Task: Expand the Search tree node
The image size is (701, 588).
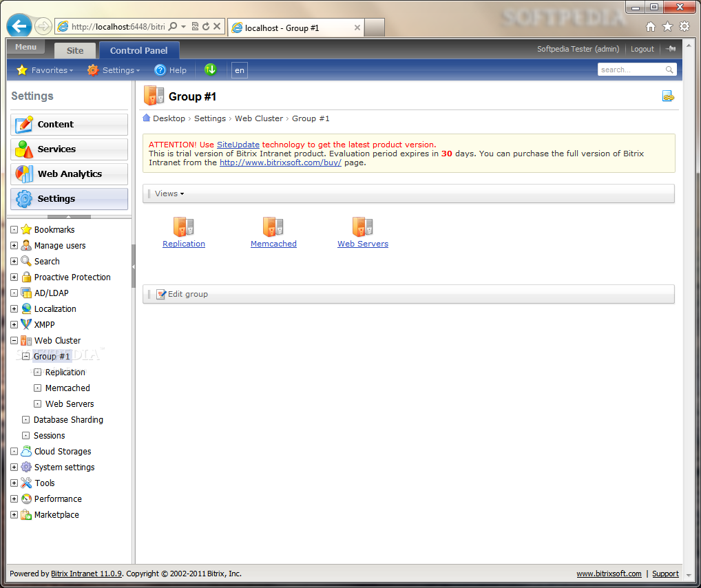Action: click(14, 261)
